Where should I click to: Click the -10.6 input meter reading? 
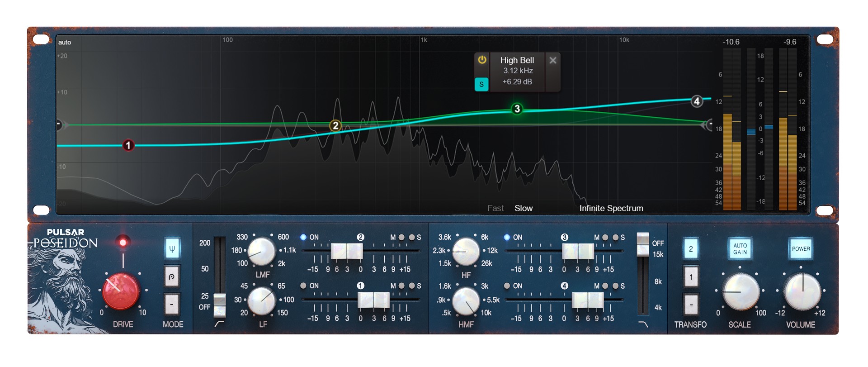731,42
